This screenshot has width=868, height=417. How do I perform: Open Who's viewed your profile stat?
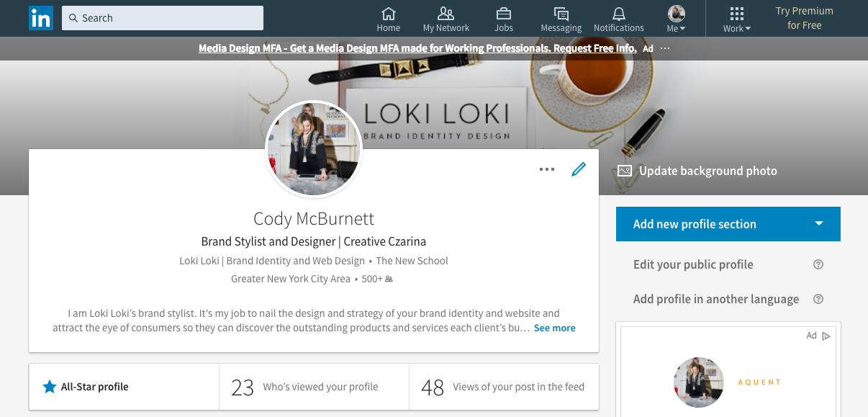314,387
